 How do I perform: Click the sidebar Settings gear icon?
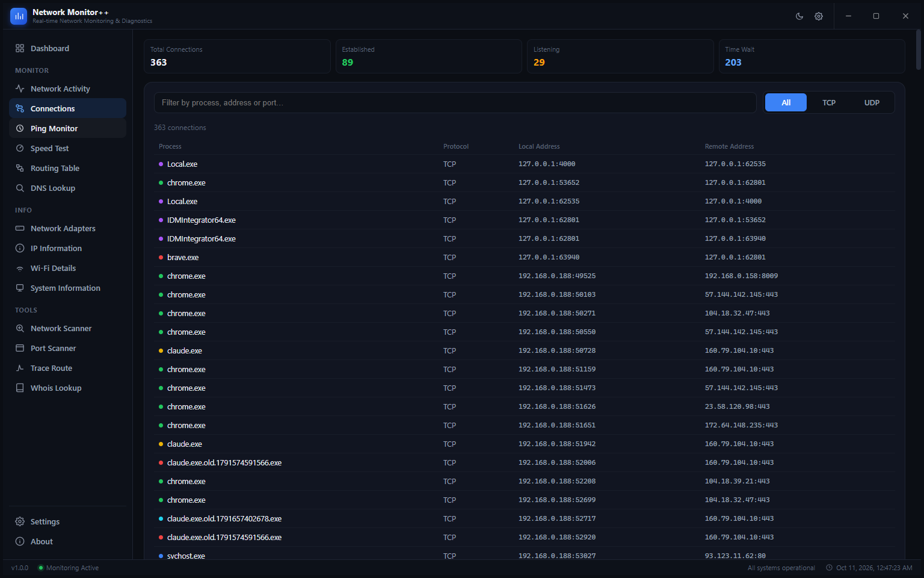20,521
